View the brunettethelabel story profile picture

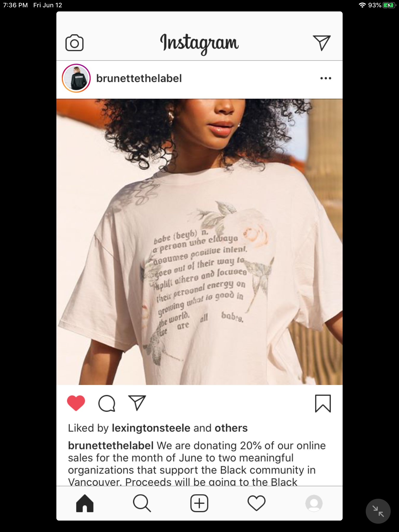tap(76, 78)
